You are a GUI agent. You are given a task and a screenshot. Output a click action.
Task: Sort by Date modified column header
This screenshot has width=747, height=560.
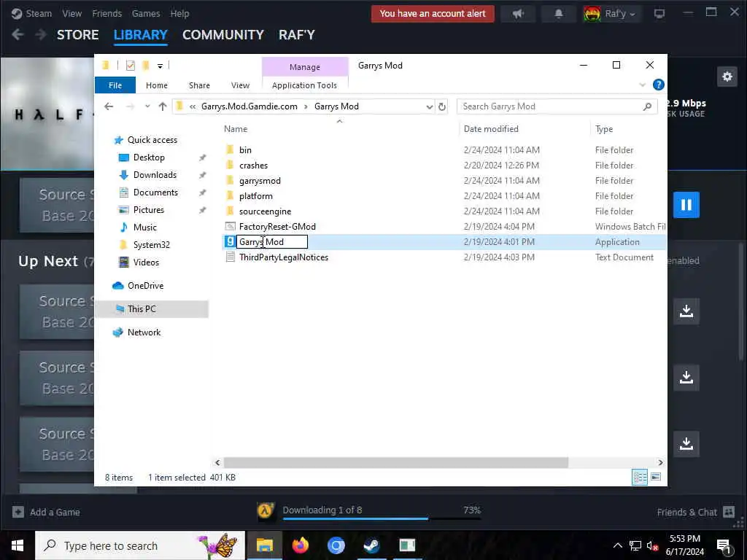click(x=491, y=129)
